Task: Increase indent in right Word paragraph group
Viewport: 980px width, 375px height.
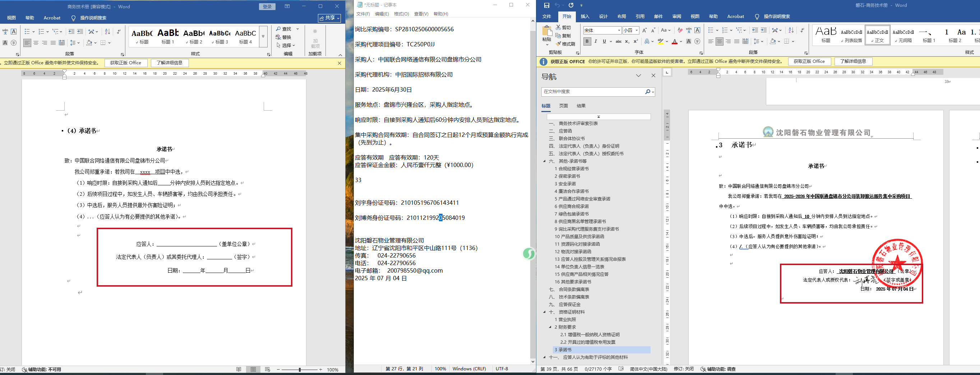Action: [764, 31]
